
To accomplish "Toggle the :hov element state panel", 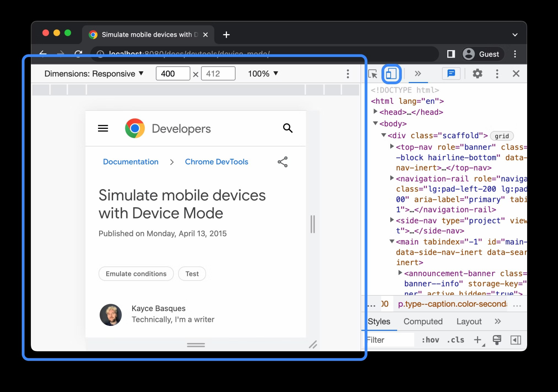I will point(430,340).
